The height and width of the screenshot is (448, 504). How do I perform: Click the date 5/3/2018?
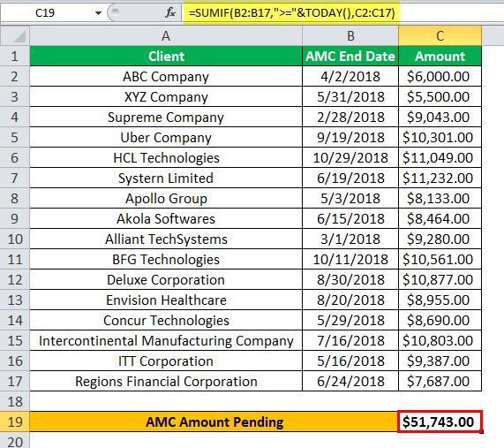coord(350,198)
